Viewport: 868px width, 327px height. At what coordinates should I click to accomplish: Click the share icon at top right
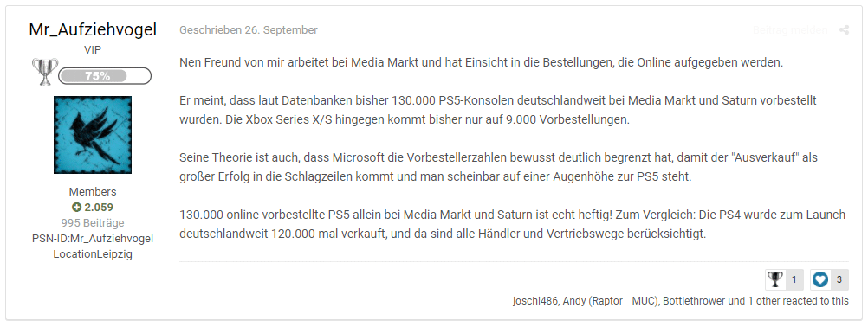click(x=844, y=30)
